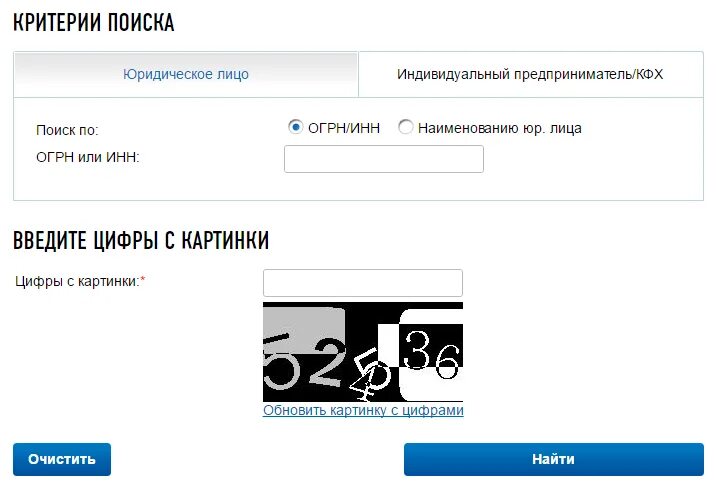Choose the Наименованию юр. лица radio button

405,127
